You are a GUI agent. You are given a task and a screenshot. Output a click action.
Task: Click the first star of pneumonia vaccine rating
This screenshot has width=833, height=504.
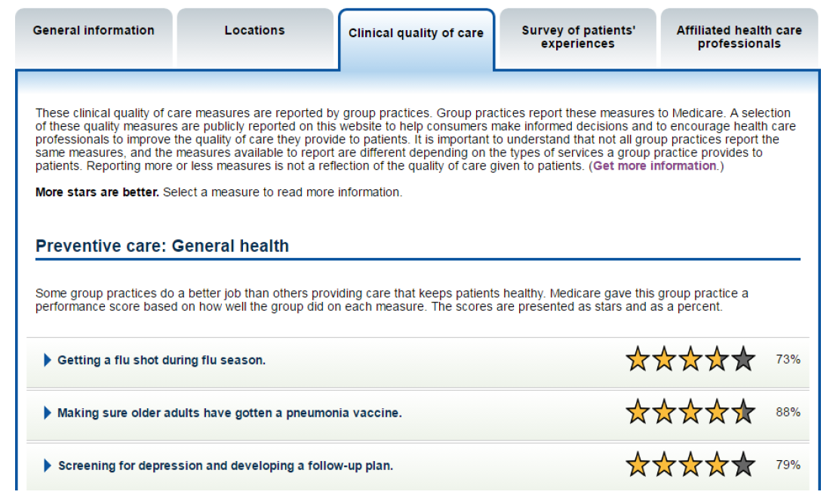click(x=638, y=412)
